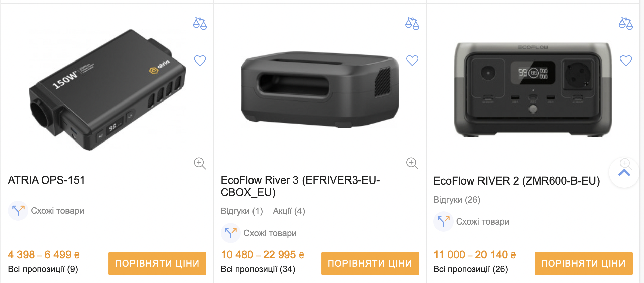644x283 pixels.
Task: Open Відгуки (26) for EcoFlow RIVER 2
Action: [457, 200]
